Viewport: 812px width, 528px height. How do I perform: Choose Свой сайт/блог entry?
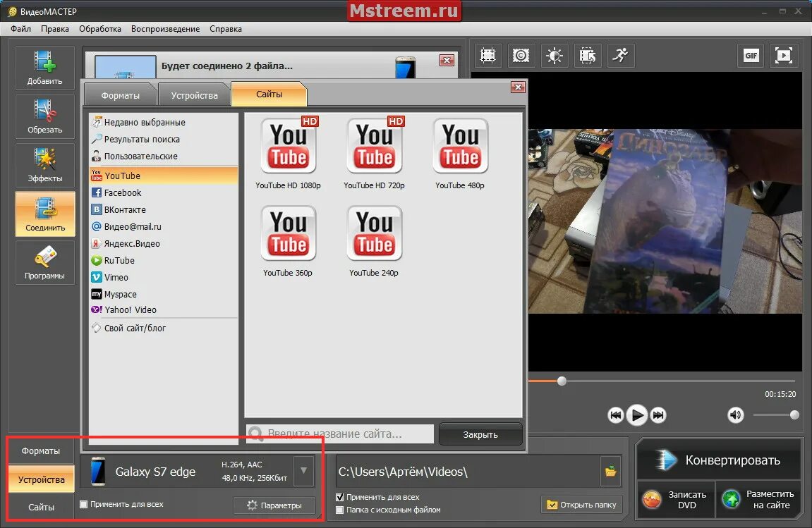point(163,328)
